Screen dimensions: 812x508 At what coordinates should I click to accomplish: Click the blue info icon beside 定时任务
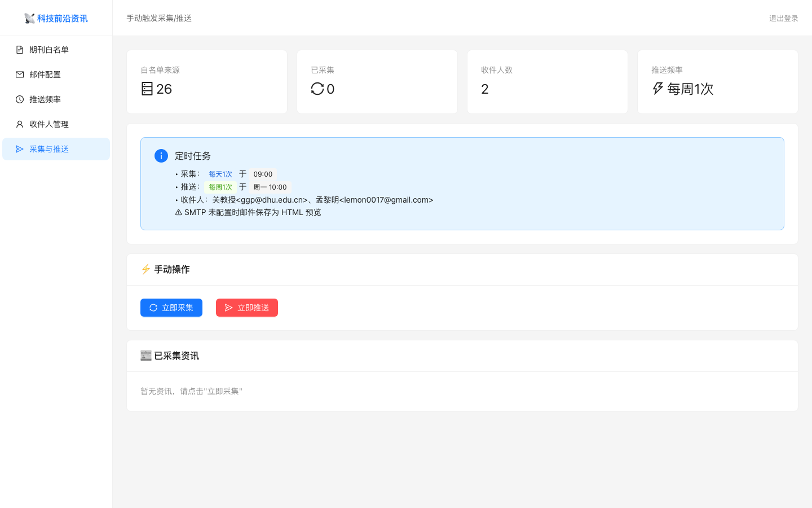pos(161,156)
